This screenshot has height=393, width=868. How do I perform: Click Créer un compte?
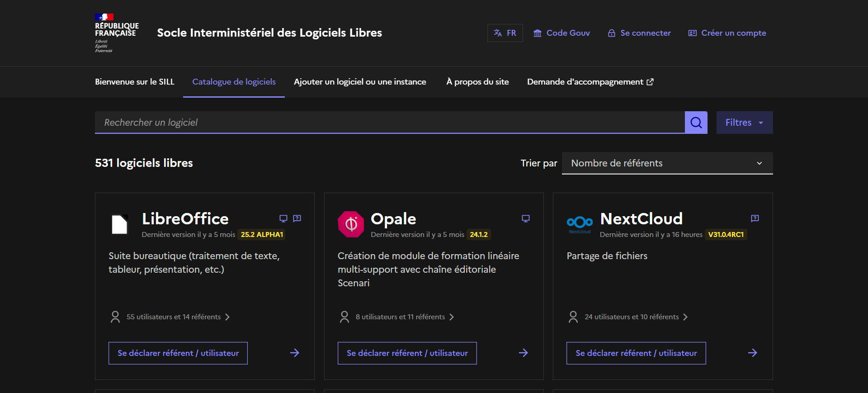tap(727, 33)
